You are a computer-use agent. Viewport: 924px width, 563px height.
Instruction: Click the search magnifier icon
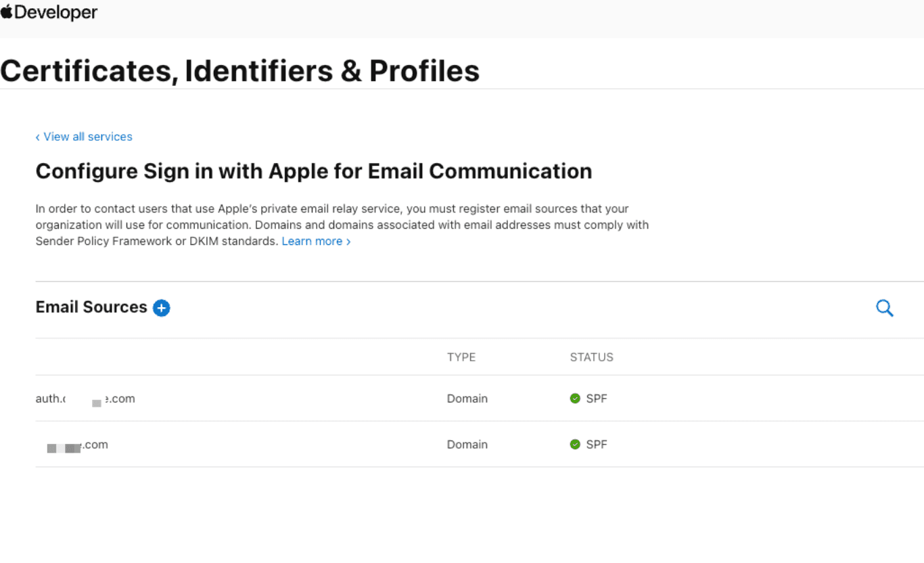(x=885, y=308)
